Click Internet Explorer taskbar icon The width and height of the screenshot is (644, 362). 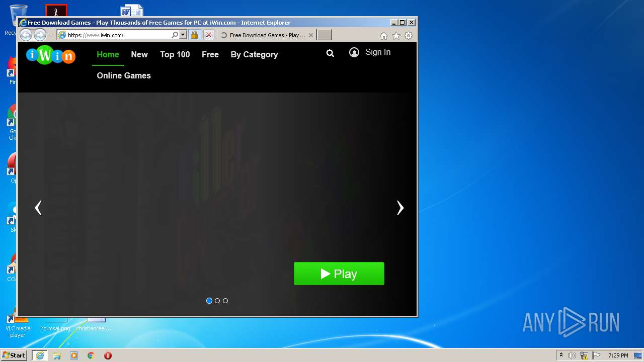40,355
